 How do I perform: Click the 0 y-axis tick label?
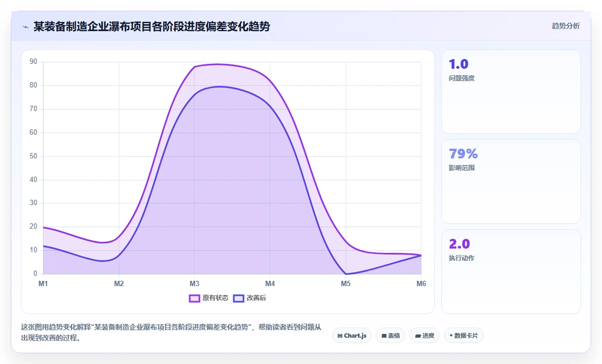tap(35, 274)
